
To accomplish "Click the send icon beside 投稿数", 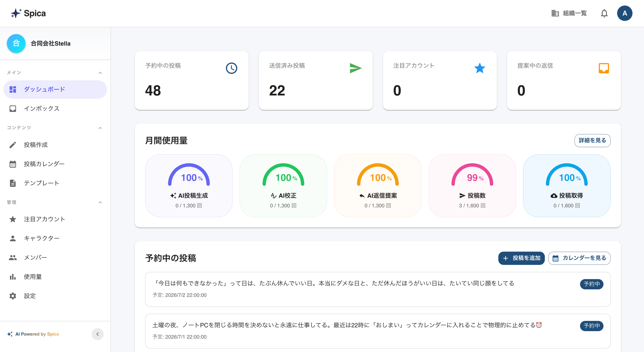I will click(x=462, y=196).
